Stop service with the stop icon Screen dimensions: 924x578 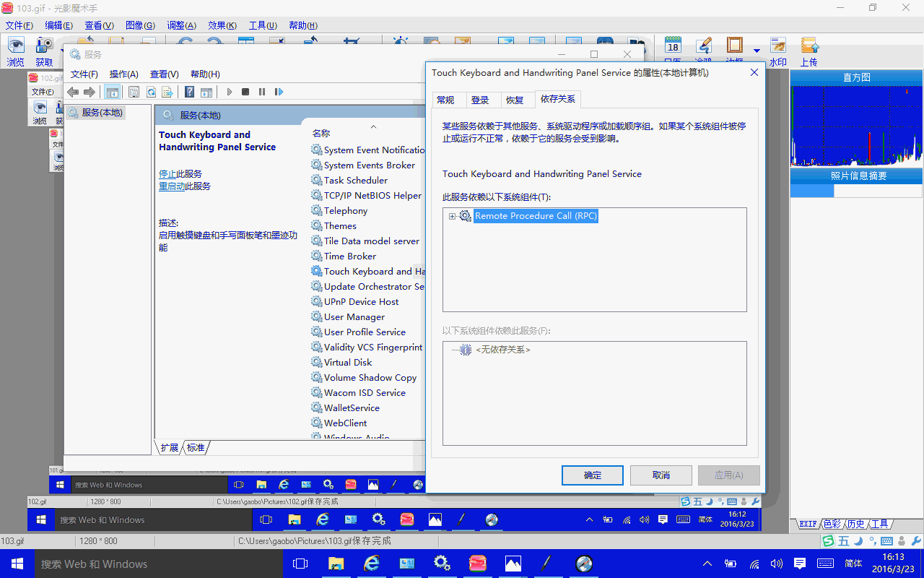pyautogui.click(x=245, y=92)
